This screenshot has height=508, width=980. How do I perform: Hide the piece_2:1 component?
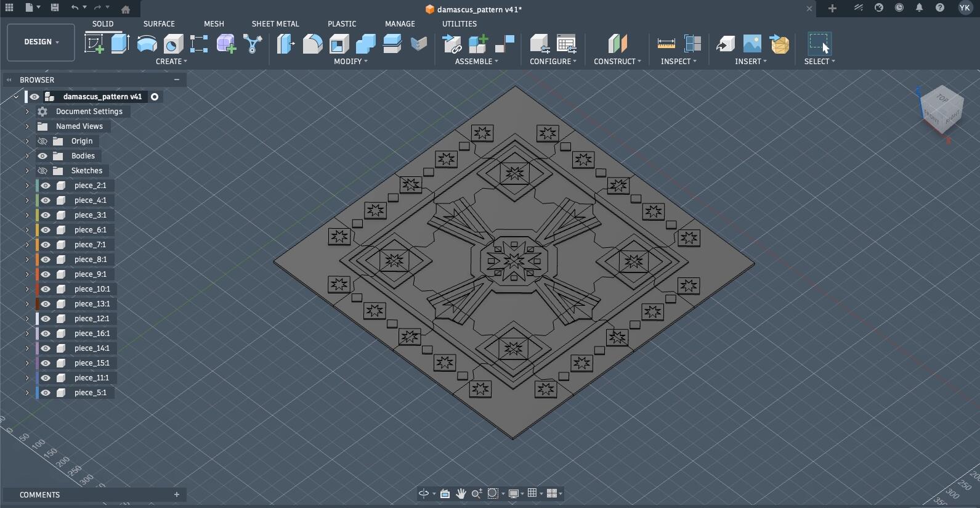46,186
